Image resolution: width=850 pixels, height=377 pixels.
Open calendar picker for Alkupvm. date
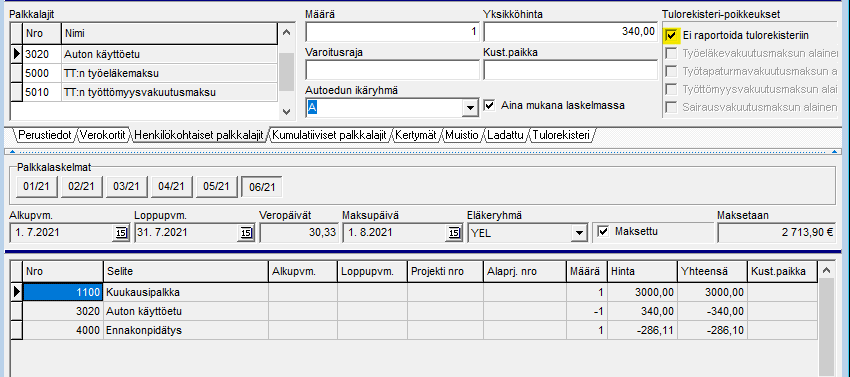(x=120, y=233)
